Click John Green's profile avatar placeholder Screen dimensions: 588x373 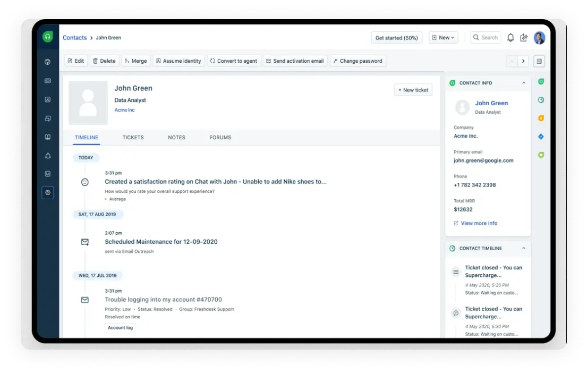tap(88, 101)
